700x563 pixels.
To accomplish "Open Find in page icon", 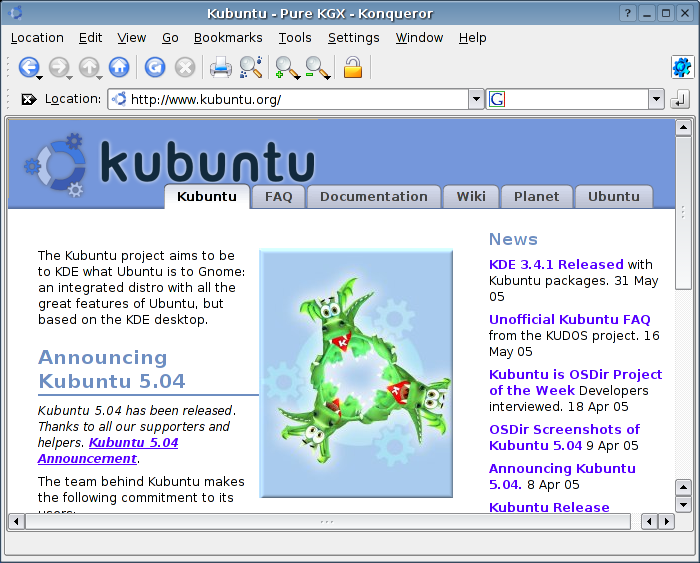I will click(251, 67).
